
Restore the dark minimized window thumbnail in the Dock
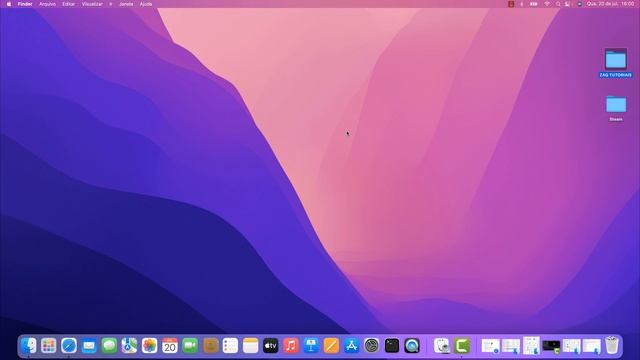(x=551, y=346)
